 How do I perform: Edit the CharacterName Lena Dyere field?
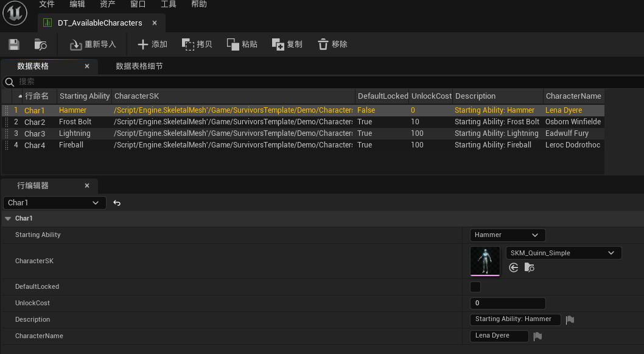coord(499,336)
